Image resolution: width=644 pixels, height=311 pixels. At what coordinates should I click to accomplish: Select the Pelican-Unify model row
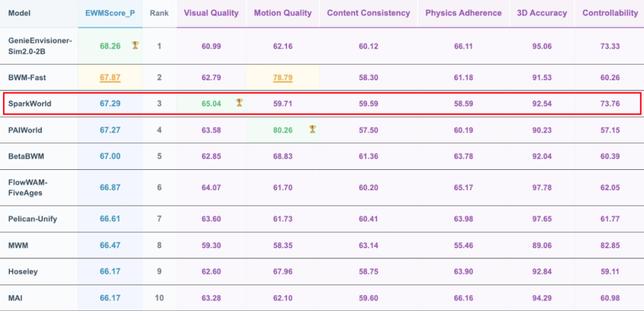pyautogui.click(x=322, y=219)
